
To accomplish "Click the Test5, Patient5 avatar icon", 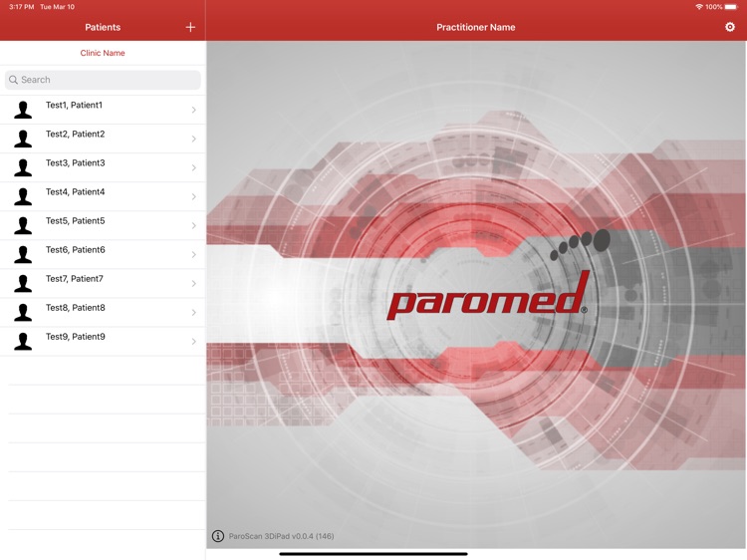I will click(23, 225).
